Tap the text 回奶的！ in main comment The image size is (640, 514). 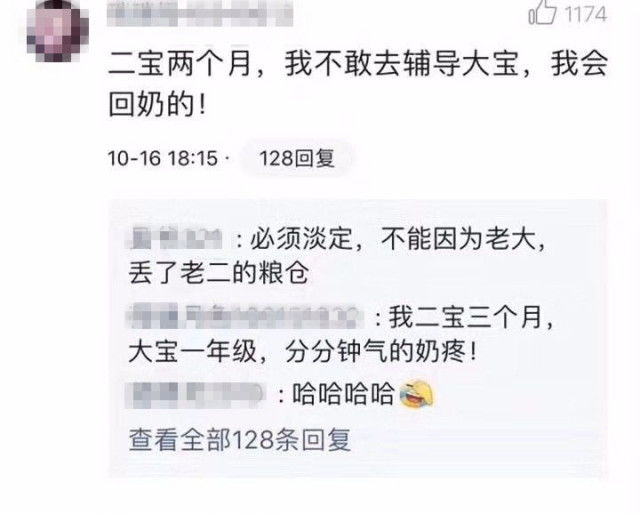pyautogui.click(x=158, y=104)
